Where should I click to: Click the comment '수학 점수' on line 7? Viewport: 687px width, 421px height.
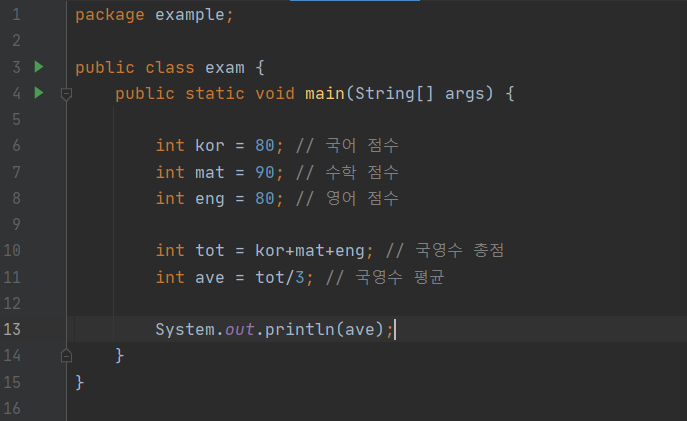click(362, 172)
